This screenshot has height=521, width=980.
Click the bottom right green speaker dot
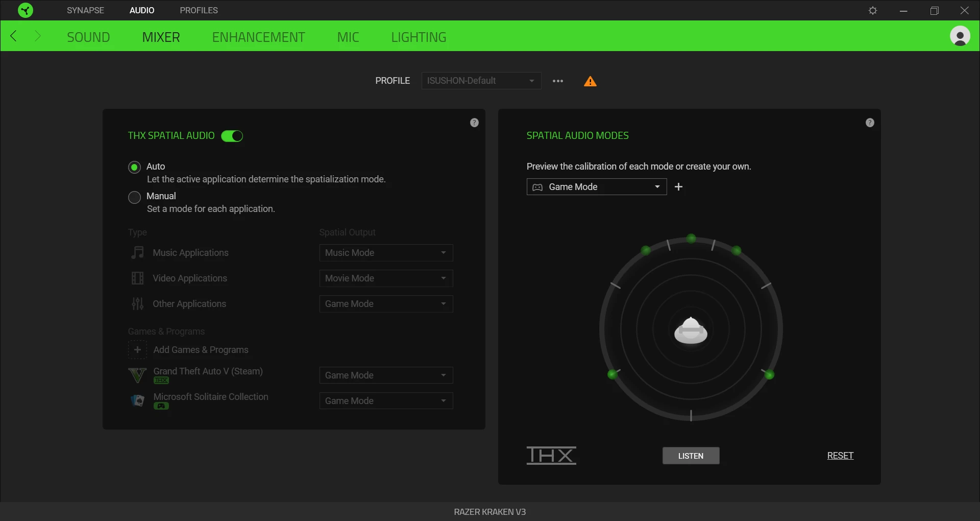click(x=769, y=375)
